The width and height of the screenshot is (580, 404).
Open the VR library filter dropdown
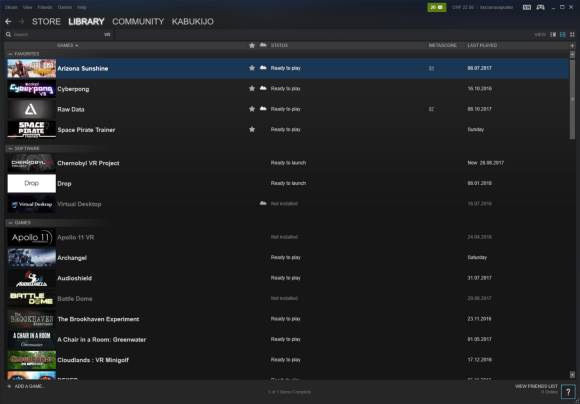point(107,34)
